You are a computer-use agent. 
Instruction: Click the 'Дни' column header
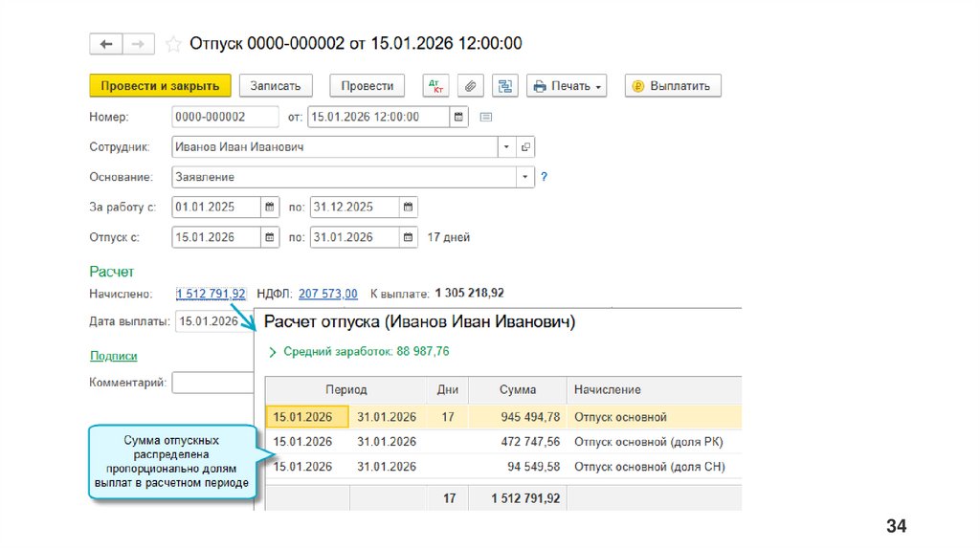coord(448,389)
